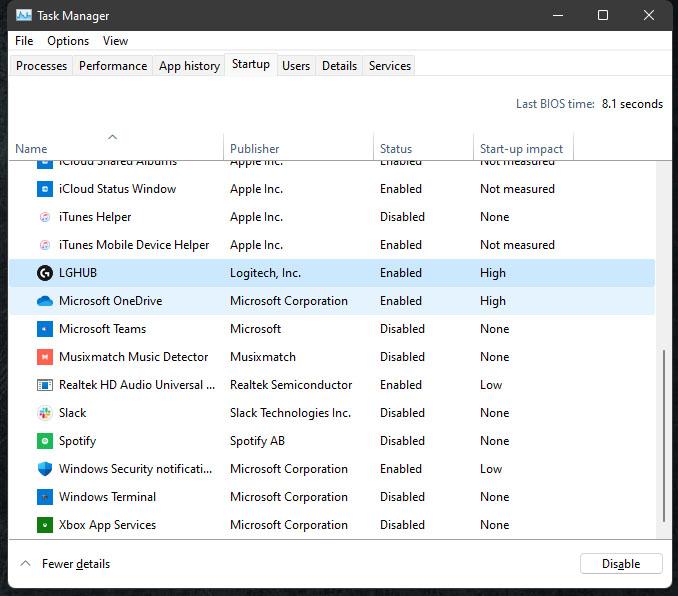Screen dimensions: 678x596
Task: Select Windows Security notification name
Action: tap(136, 469)
